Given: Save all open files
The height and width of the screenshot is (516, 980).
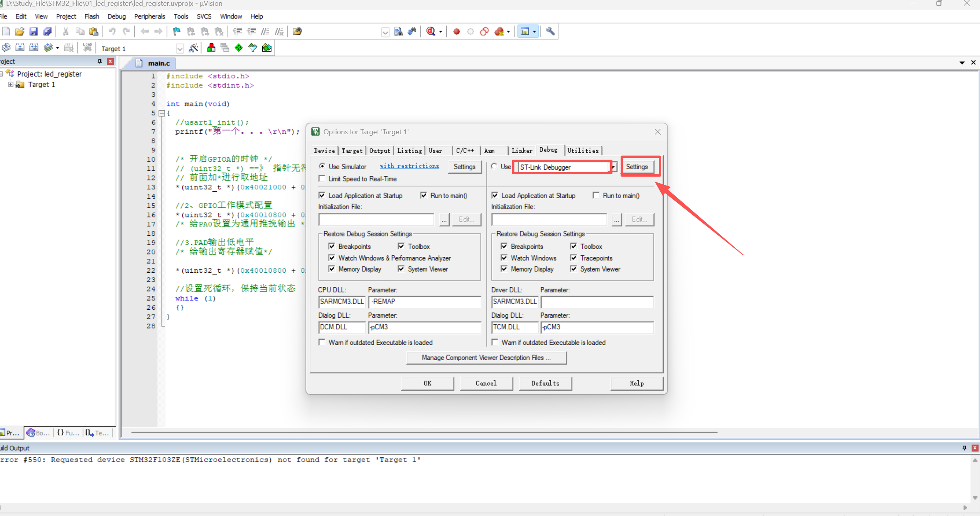Looking at the screenshot, I should pos(47,31).
